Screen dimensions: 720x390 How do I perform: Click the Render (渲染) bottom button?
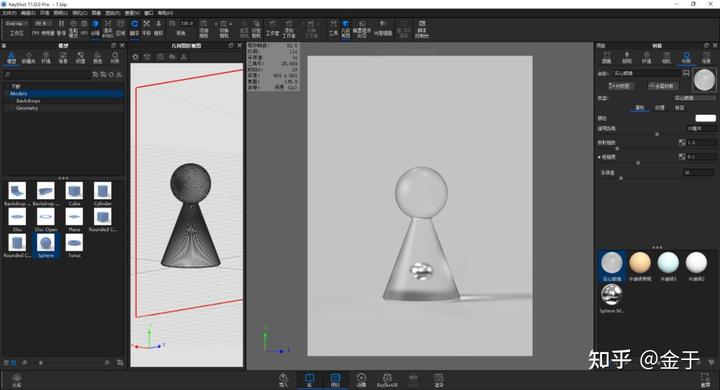click(439, 380)
